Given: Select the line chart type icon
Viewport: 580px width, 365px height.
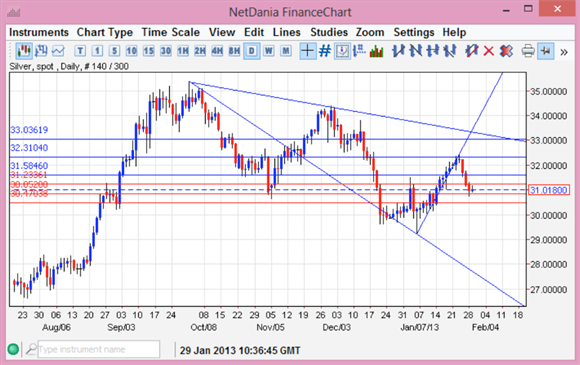Looking at the screenshot, I should (58, 51).
